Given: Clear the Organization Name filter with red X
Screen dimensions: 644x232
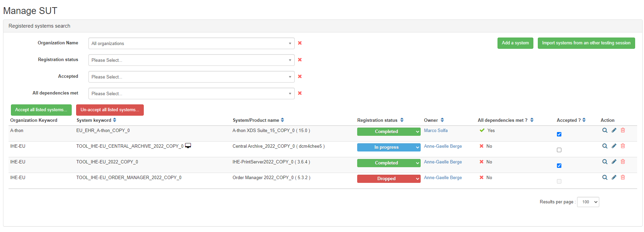Looking at the screenshot, I should coord(300,43).
